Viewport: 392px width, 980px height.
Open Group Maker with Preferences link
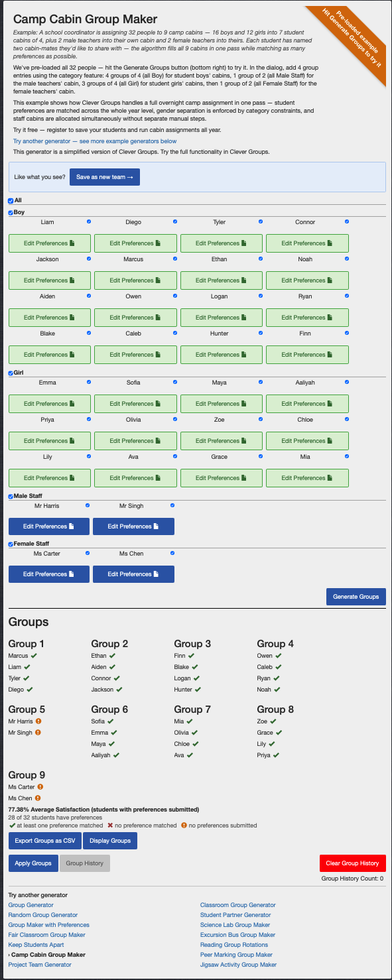pyautogui.click(x=49, y=925)
